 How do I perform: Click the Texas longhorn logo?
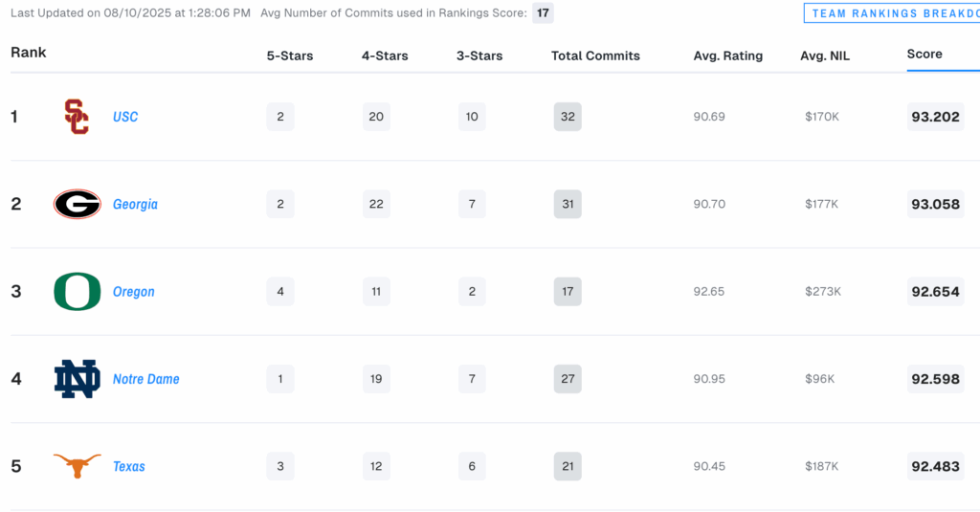(x=77, y=466)
